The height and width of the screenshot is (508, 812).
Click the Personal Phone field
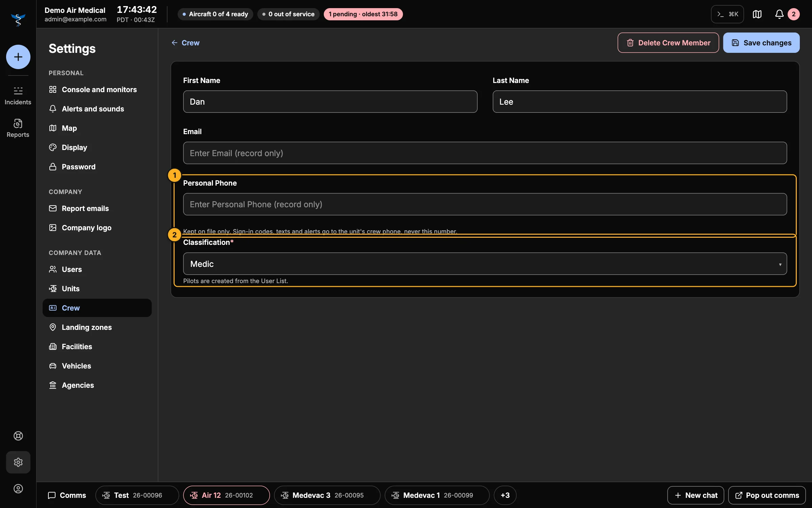pos(485,204)
